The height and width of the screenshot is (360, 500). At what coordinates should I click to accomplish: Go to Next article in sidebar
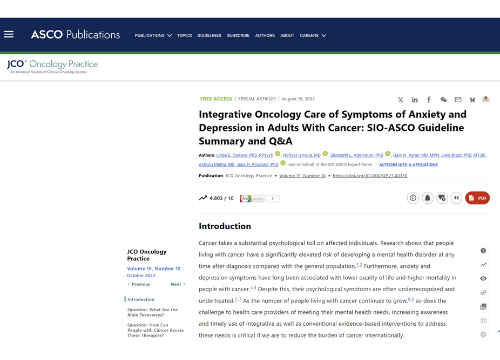[x=178, y=284]
